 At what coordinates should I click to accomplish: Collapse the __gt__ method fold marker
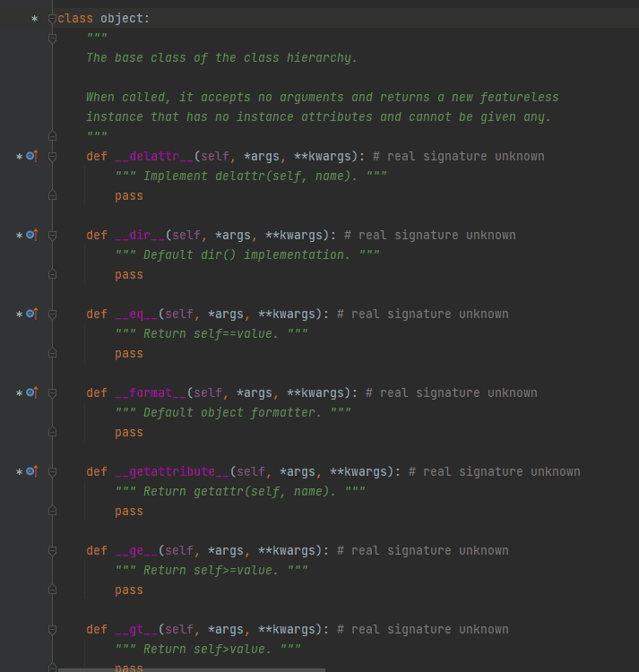pyautogui.click(x=52, y=629)
